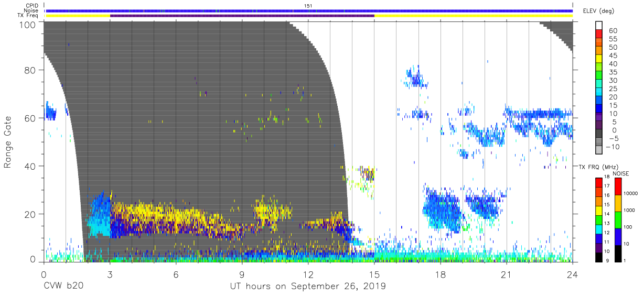Select the CPID value 151

(308, 6)
